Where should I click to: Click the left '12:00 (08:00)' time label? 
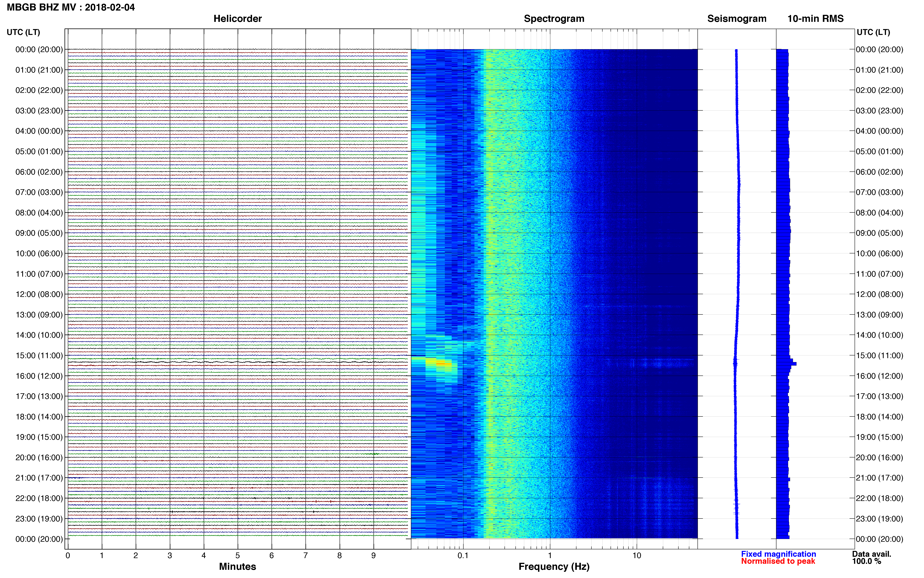click(39, 294)
